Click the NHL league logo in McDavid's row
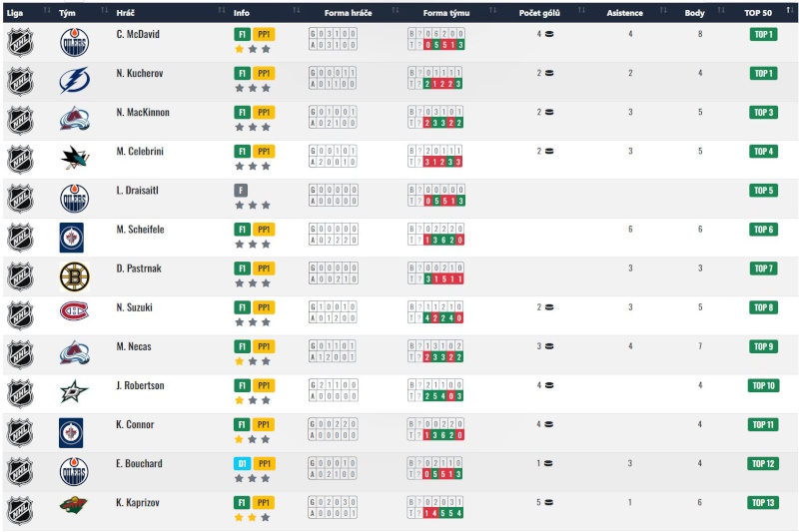This screenshot has height=532, width=799. pyautogui.click(x=20, y=42)
